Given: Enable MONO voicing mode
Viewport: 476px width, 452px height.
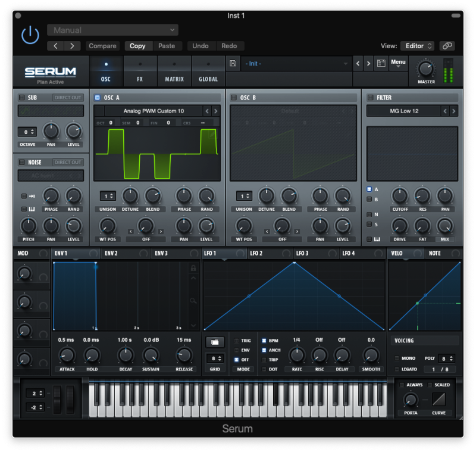Looking at the screenshot, I should click(x=396, y=359).
